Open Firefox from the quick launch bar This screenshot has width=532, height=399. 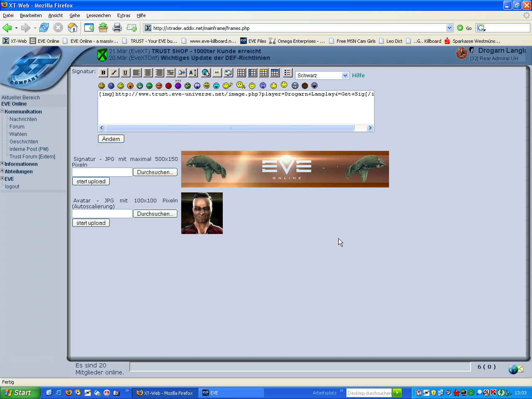point(69,393)
